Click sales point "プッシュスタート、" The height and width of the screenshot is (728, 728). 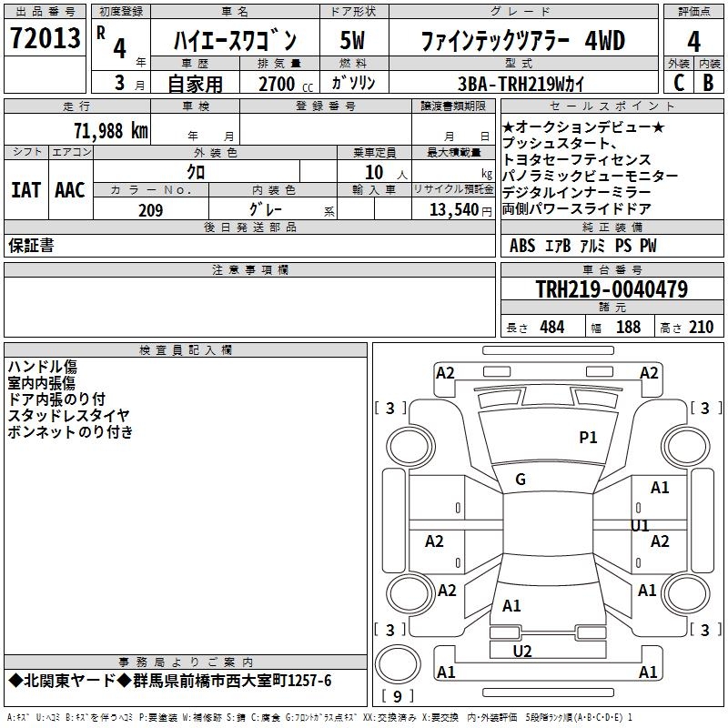point(560,144)
